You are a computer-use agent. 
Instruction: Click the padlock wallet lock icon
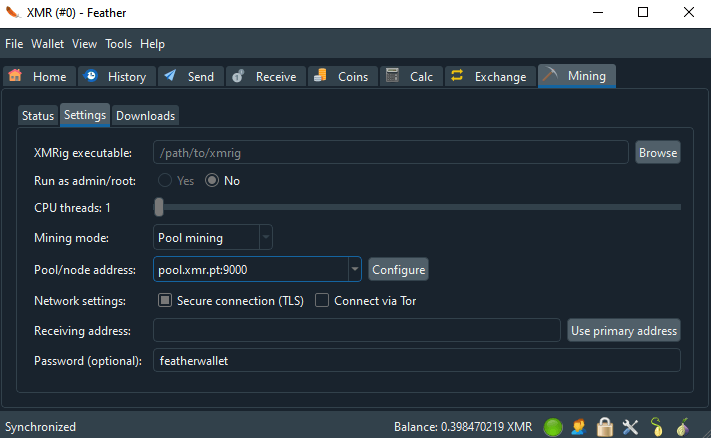(x=604, y=427)
